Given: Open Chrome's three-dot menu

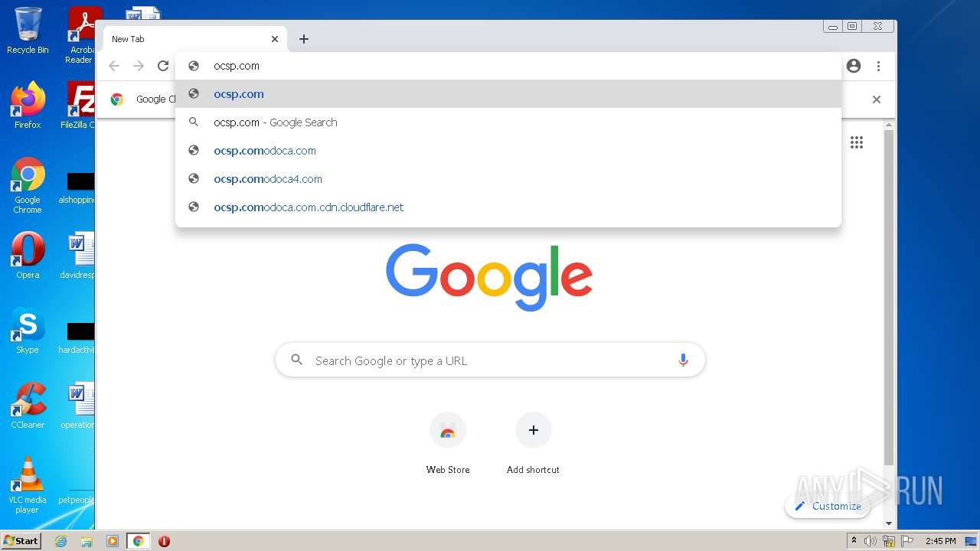Looking at the screenshot, I should pyautogui.click(x=878, y=66).
